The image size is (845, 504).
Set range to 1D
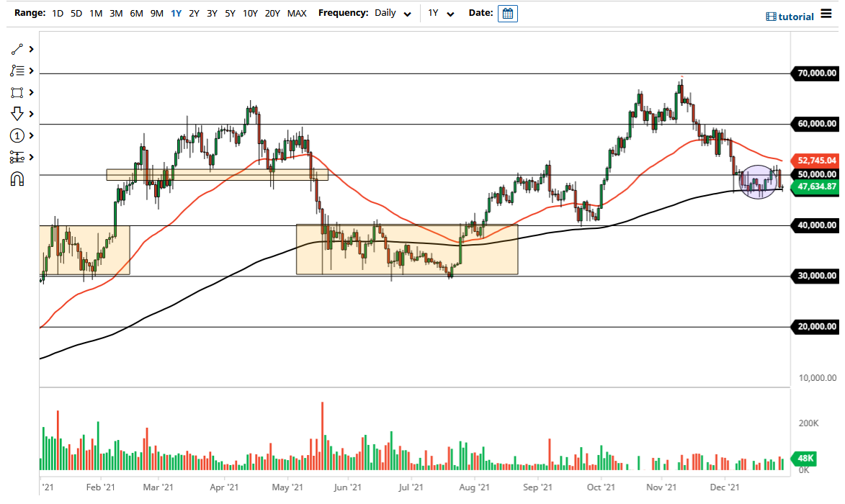(58, 14)
